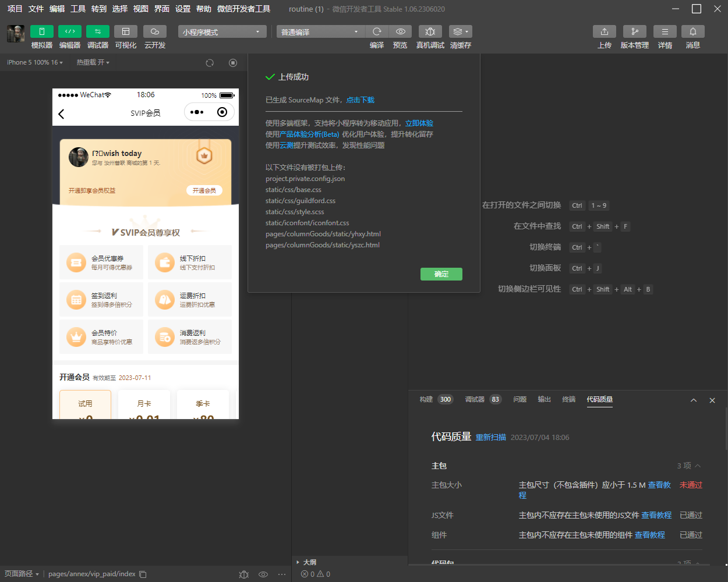The image size is (728, 582).
Task: Choose the 月卡 membership option
Action: [144, 404]
